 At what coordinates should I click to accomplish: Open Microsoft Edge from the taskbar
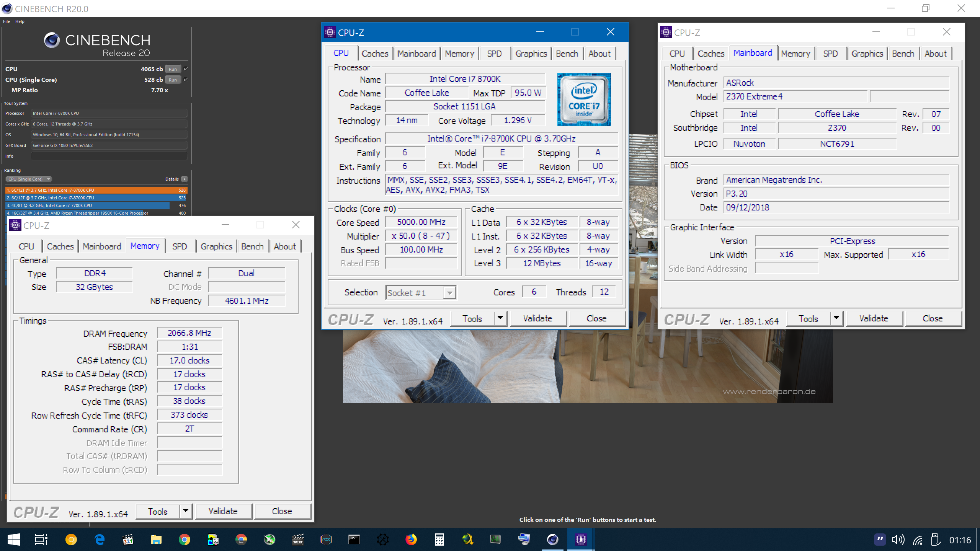tap(100, 540)
